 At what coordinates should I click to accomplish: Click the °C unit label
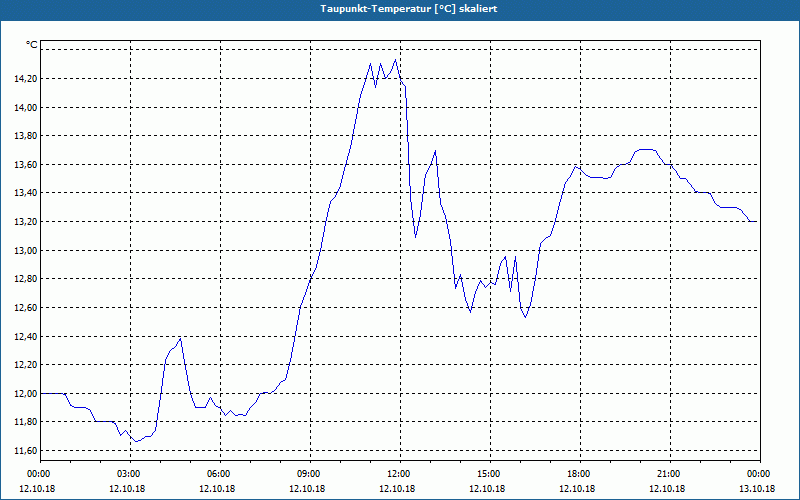[32, 45]
